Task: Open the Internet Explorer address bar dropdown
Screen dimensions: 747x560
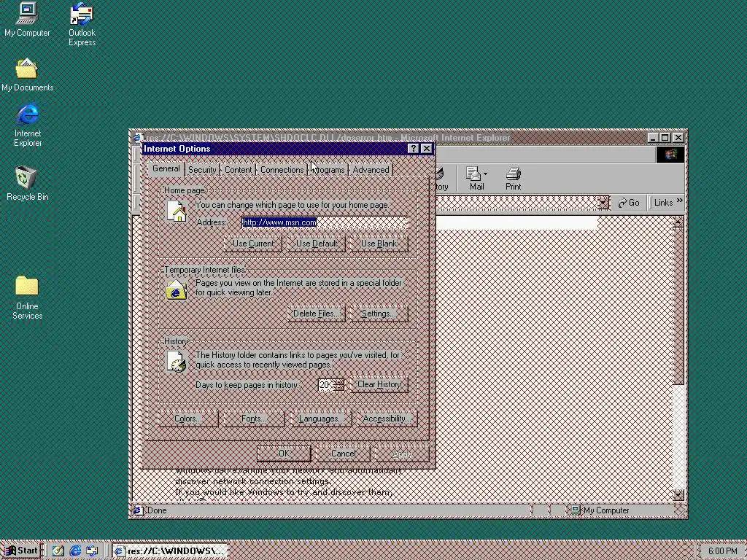Action: click(603, 203)
